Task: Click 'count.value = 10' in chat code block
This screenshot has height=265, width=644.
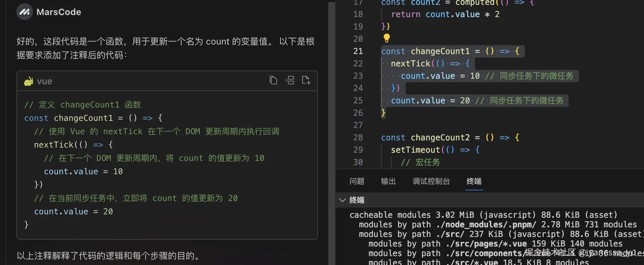Action: [x=83, y=172]
